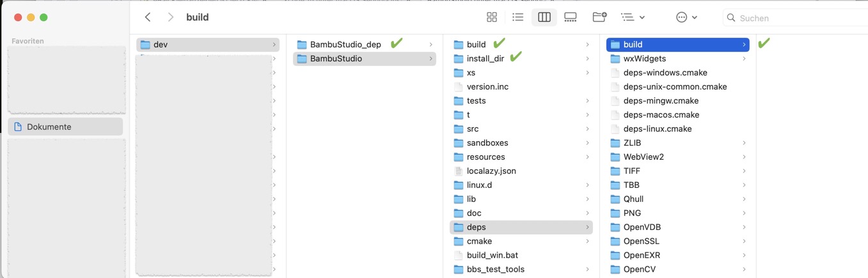Select the deps-mingw.cmake file

[678, 101]
